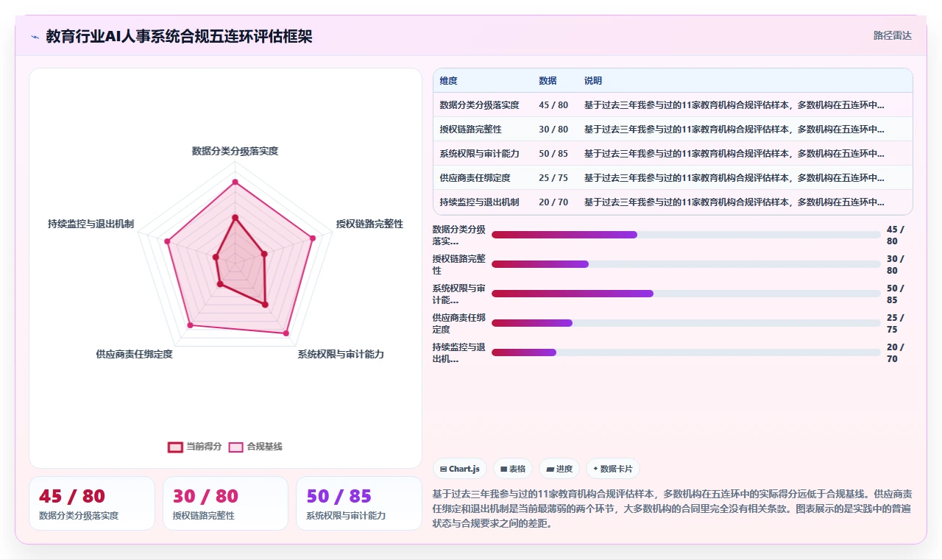Screen dimensions: 942x560
Task: Click the icon in Chart.js chip
Action: point(443,469)
